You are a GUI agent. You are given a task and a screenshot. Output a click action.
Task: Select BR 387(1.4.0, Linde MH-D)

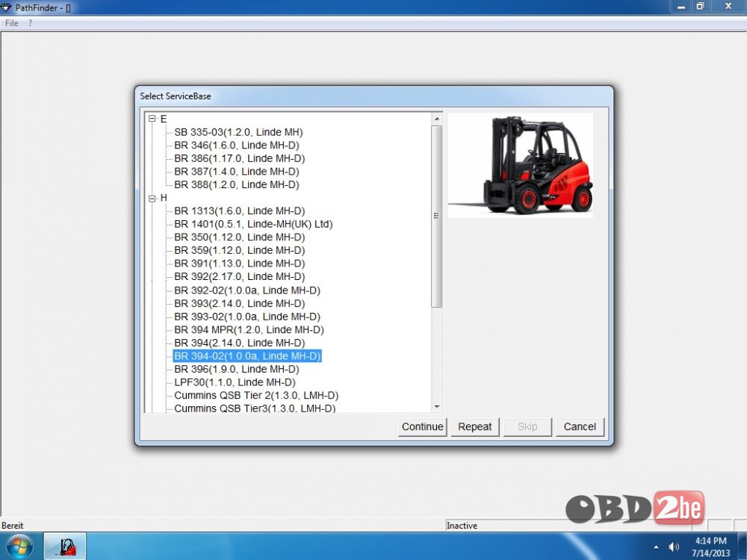click(236, 172)
